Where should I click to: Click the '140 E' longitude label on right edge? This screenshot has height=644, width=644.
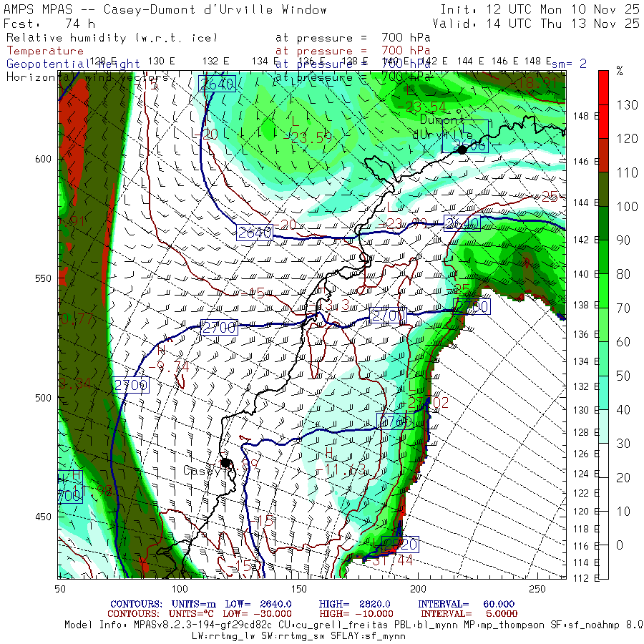[x=585, y=274]
